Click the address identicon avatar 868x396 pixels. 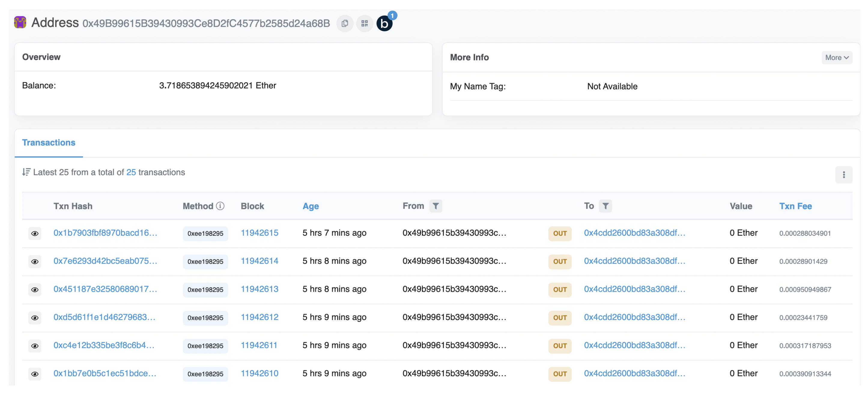coord(20,23)
